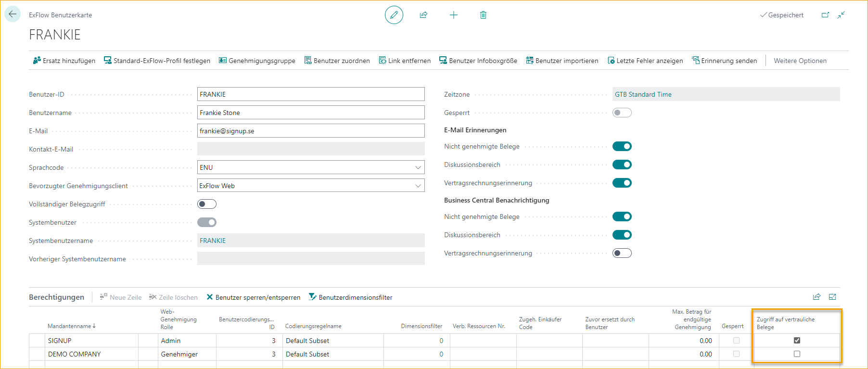Screen dimensions: 868x369
Task: Click Benutzer zuordnen
Action: tap(337, 61)
